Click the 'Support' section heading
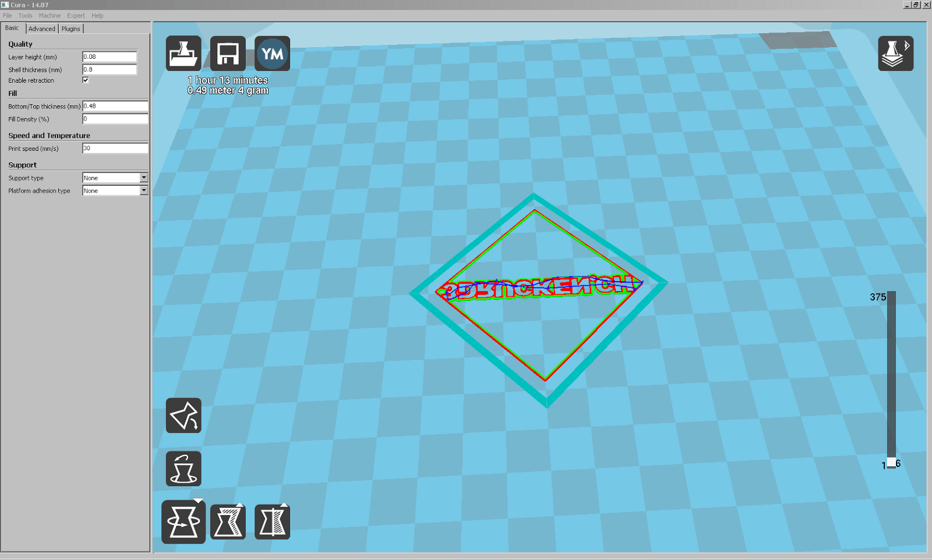The image size is (932, 560). (22, 165)
